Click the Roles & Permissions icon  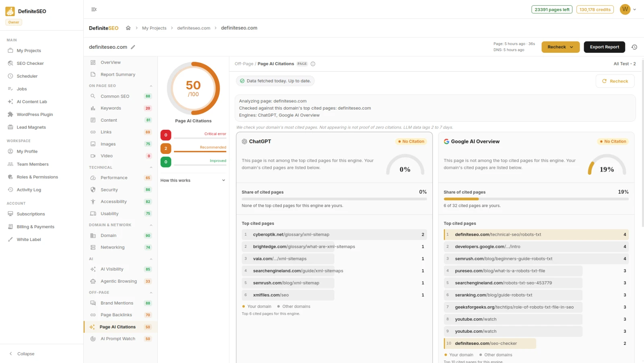coord(10,177)
